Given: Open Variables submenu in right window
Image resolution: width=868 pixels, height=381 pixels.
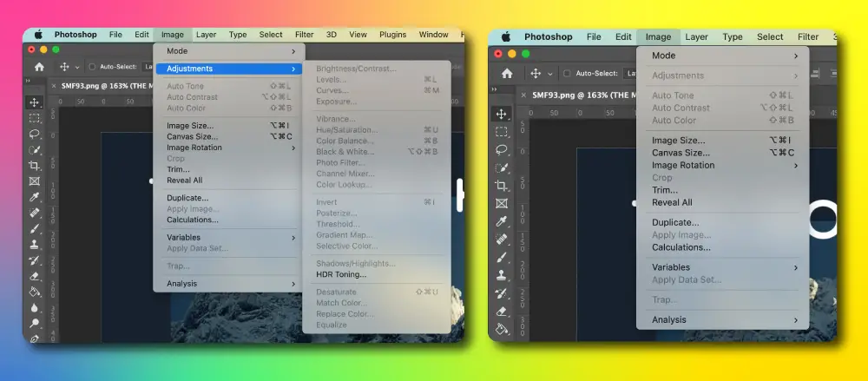Looking at the screenshot, I should 722,267.
